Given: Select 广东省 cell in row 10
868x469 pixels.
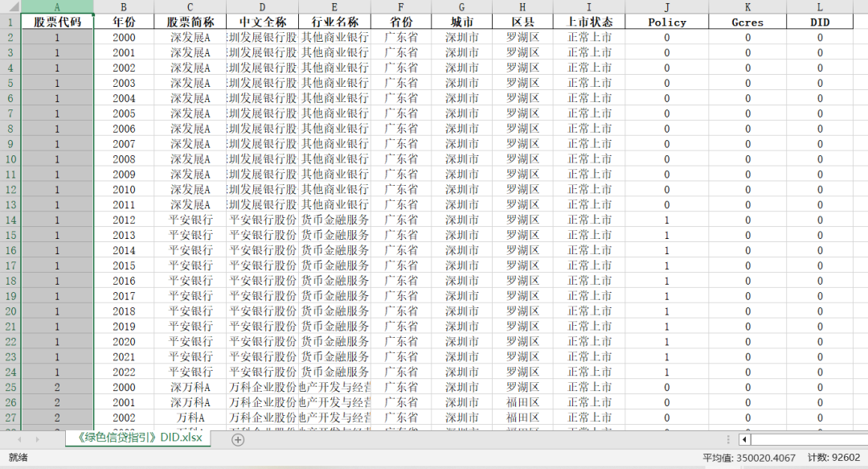Looking at the screenshot, I should (x=401, y=159).
